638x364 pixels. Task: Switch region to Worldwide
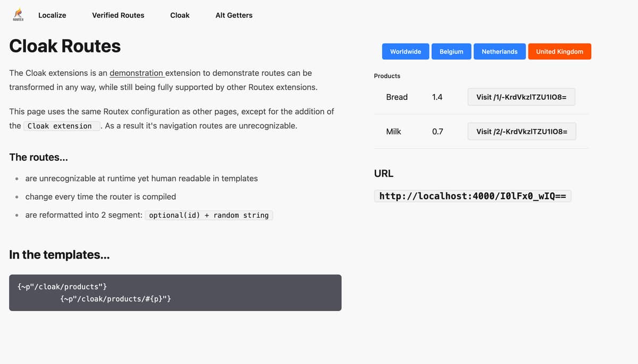(405, 52)
